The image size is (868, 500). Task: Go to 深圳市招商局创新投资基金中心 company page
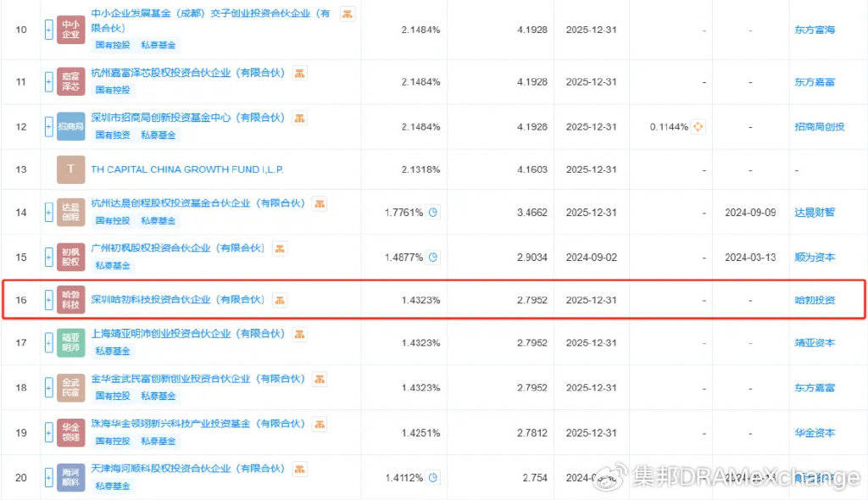pos(187,118)
